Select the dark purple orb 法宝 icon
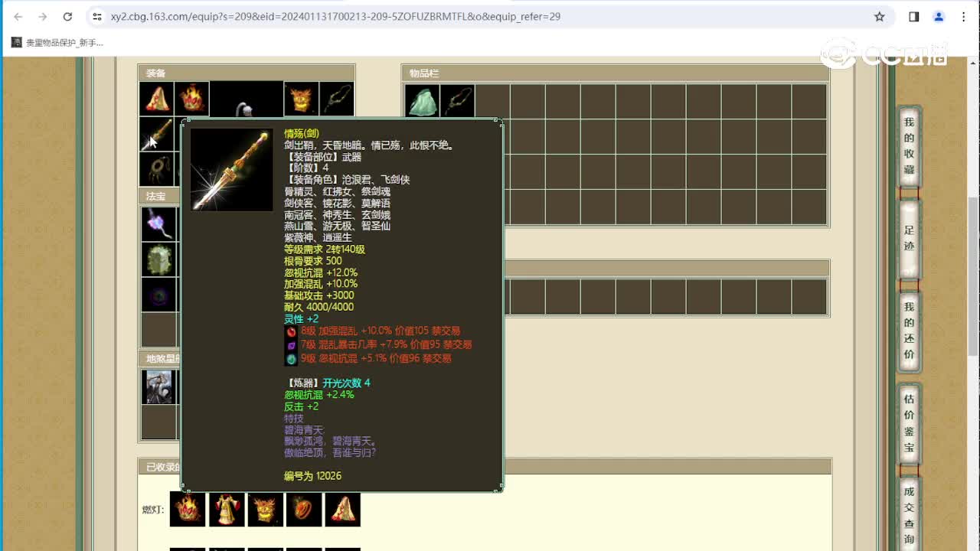 point(158,295)
